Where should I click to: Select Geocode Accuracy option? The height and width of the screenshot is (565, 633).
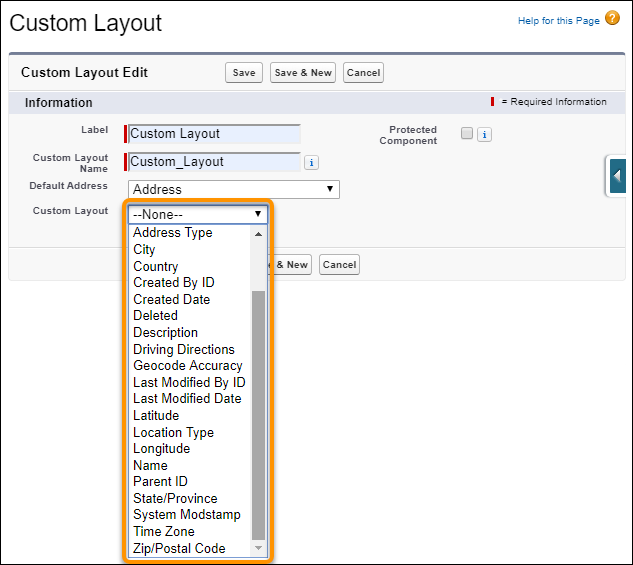[189, 366]
